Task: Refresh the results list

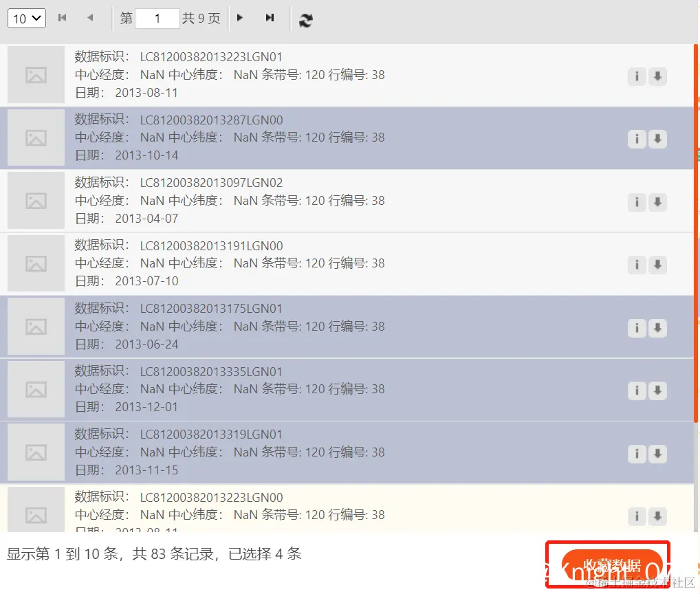Action: (x=306, y=20)
